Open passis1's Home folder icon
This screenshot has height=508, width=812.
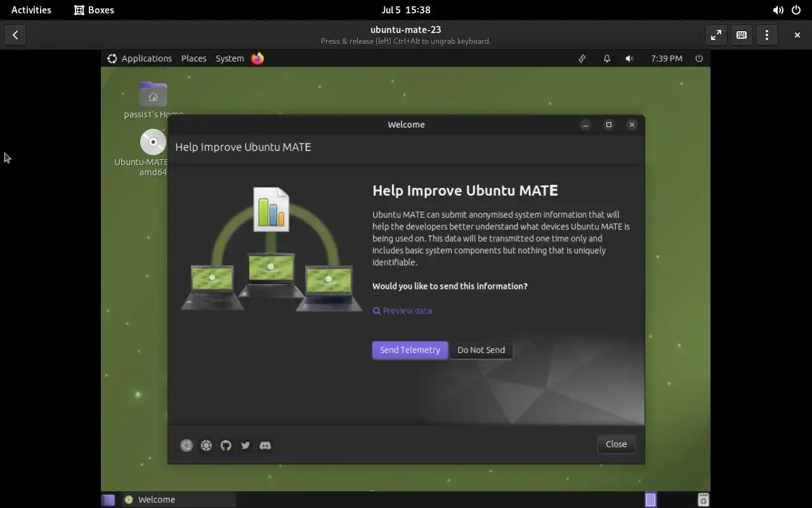[153, 94]
